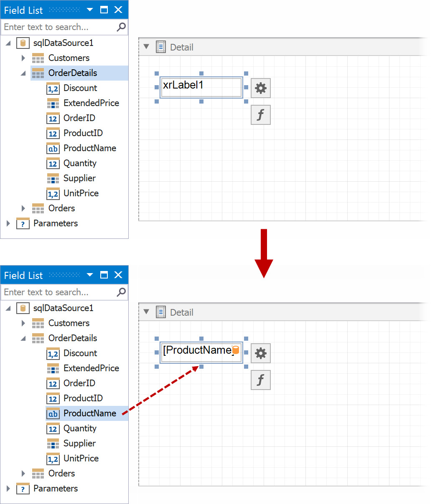435x504 pixels.
Task: Click the gear smart tag beside the [ProductName] label
Action: (x=261, y=353)
